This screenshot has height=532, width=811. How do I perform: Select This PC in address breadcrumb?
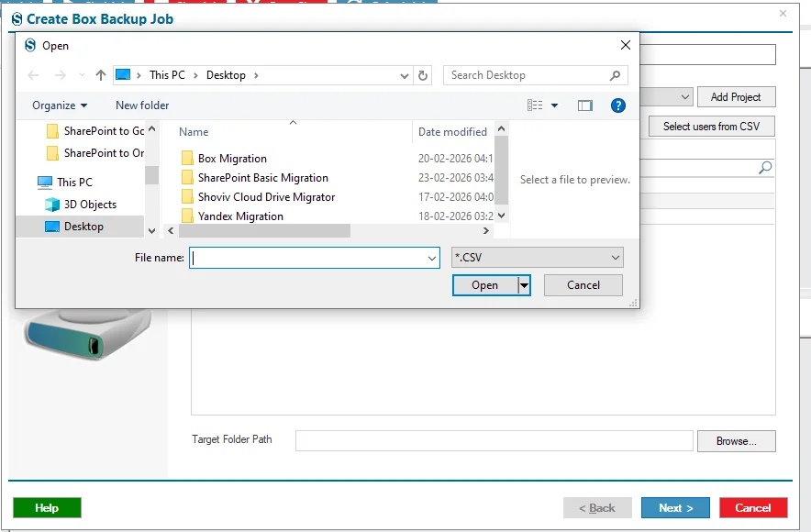point(167,75)
